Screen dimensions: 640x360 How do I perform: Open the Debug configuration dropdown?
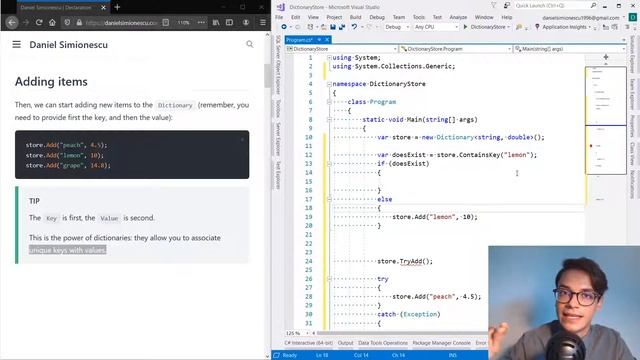pos(396,27)
